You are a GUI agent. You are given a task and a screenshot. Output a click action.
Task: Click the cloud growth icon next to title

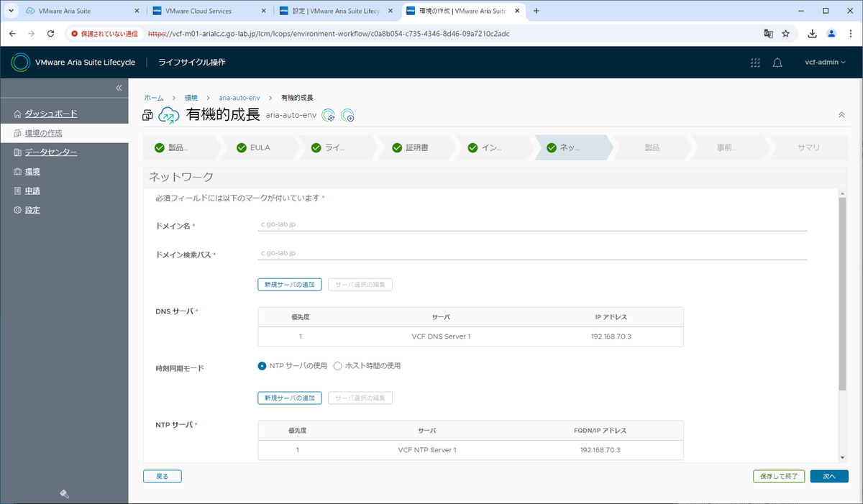pos(168,115)
